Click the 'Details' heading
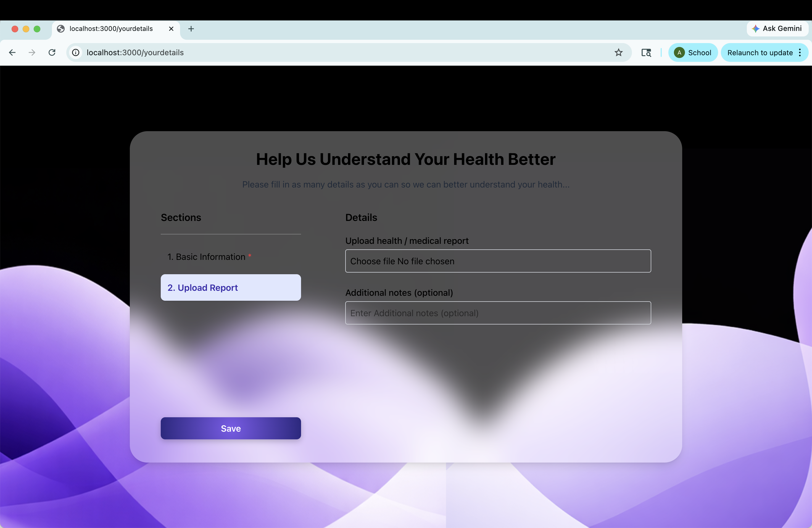812x528 pixels. point(361,218)
